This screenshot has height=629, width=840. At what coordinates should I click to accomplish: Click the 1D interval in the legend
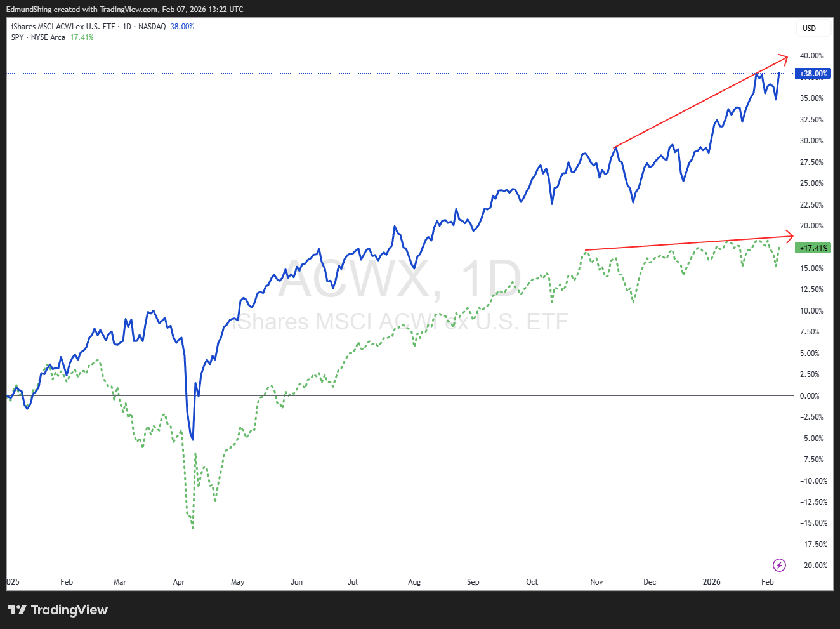click(x=127, y=27)
